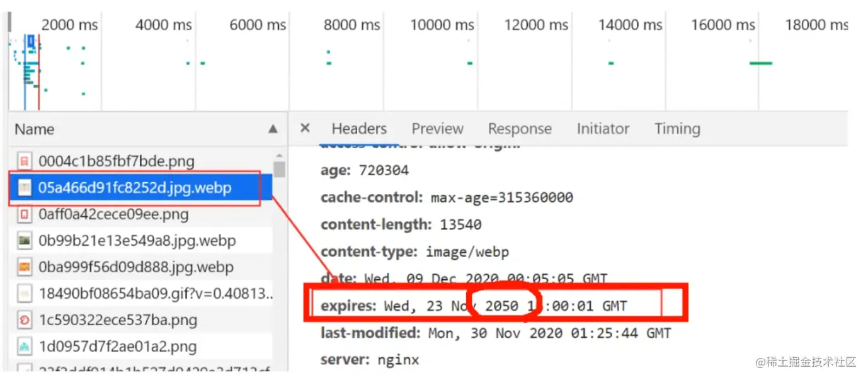Click the age header value 720304
This screenshot has width=868, height=380.
pos(384,171)
